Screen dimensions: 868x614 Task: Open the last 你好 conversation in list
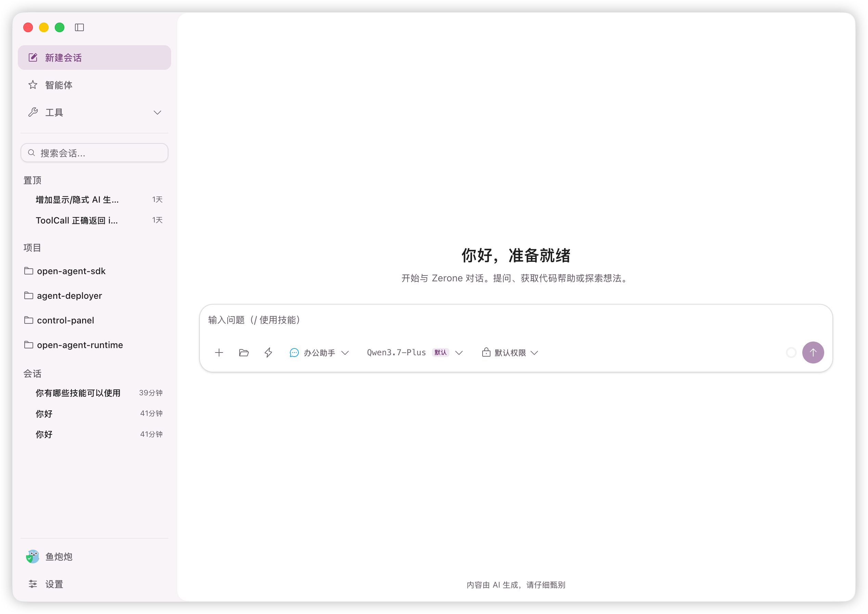(x=94, y=434)
